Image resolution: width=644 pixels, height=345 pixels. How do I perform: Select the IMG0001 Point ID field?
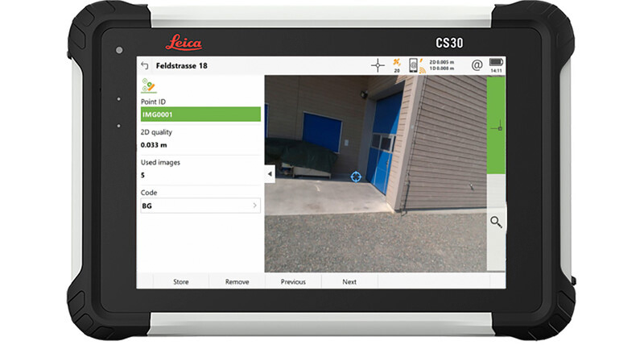[200, 114]
